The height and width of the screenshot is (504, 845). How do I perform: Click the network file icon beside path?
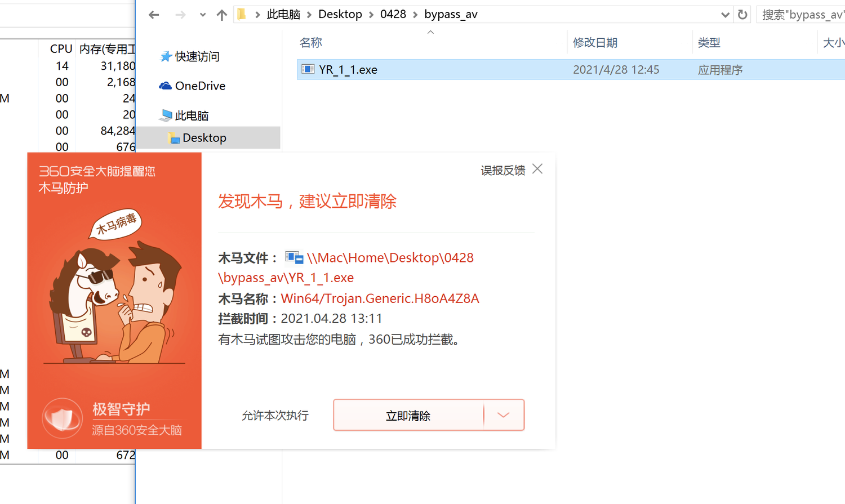tap(294, 257)
